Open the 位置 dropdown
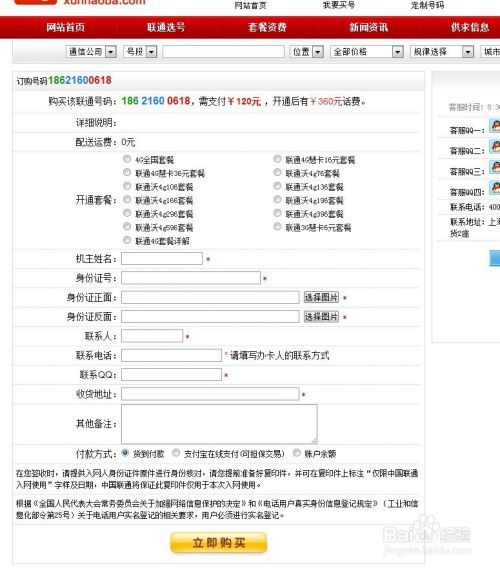 tap(307, 52)
